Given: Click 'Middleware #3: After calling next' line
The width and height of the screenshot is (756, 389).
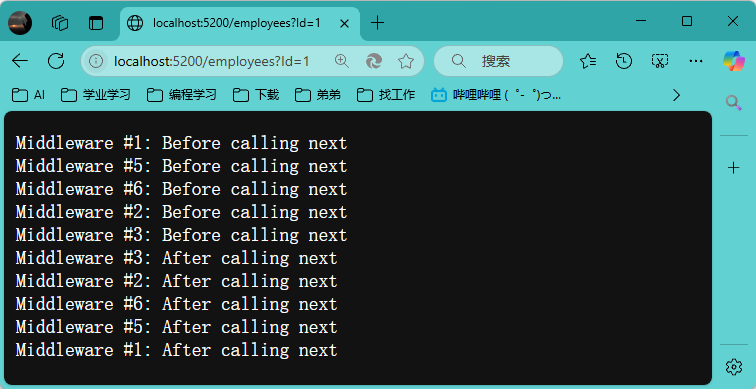Looking at the screenshot, I should tap(176, 258).
